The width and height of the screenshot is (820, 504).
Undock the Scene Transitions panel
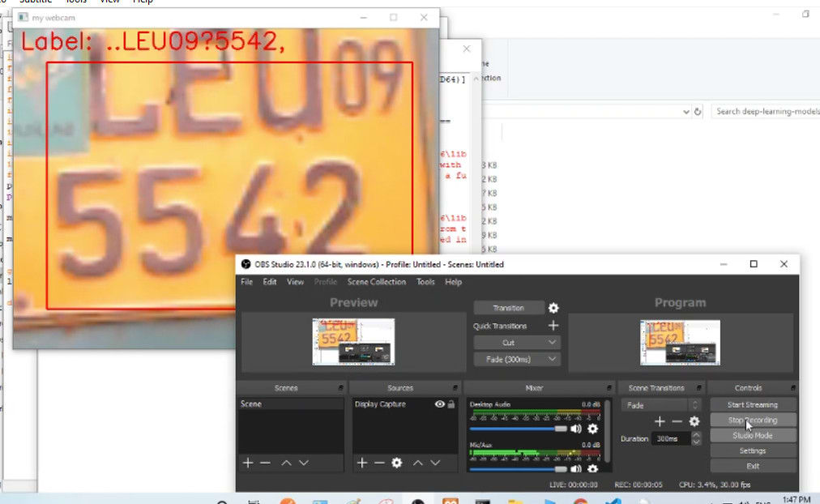[x=698, y=388]
